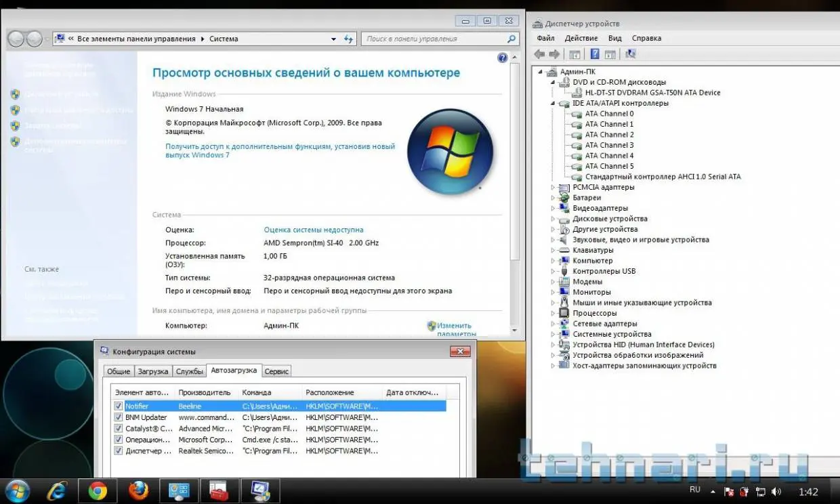Open the Действие menu in Device Manager

coord(581,39)
